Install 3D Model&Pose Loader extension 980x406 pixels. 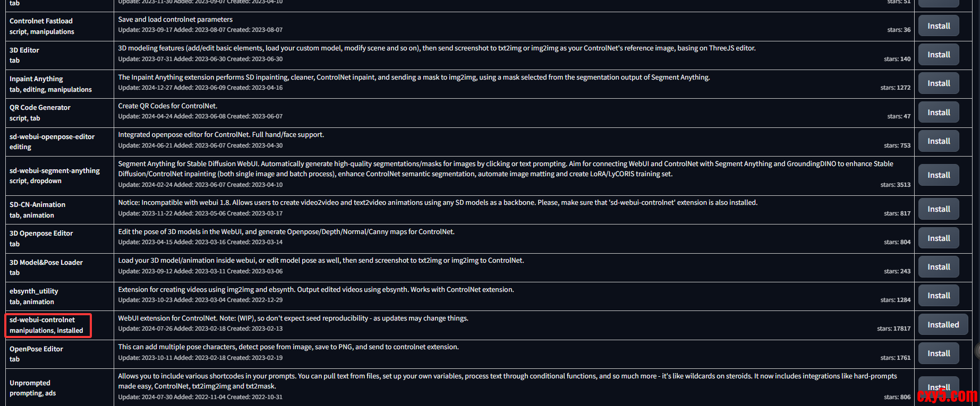939,267
